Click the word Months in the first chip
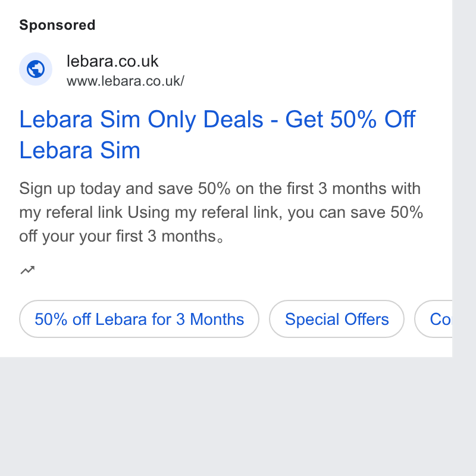476x476 pixels. pos(217,319)
